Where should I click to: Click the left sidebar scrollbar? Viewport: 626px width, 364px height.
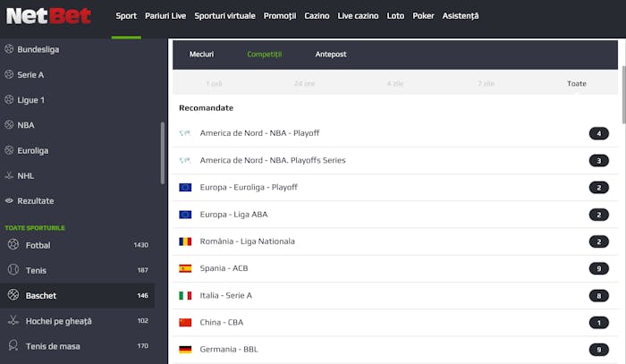click(x=163, y=153)
